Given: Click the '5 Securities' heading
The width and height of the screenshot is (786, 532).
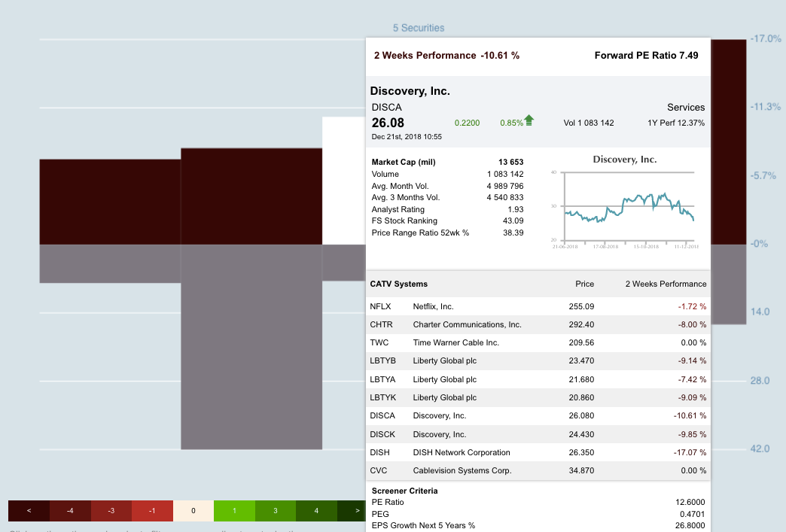Looking at the screenshot, I should 419,28.
